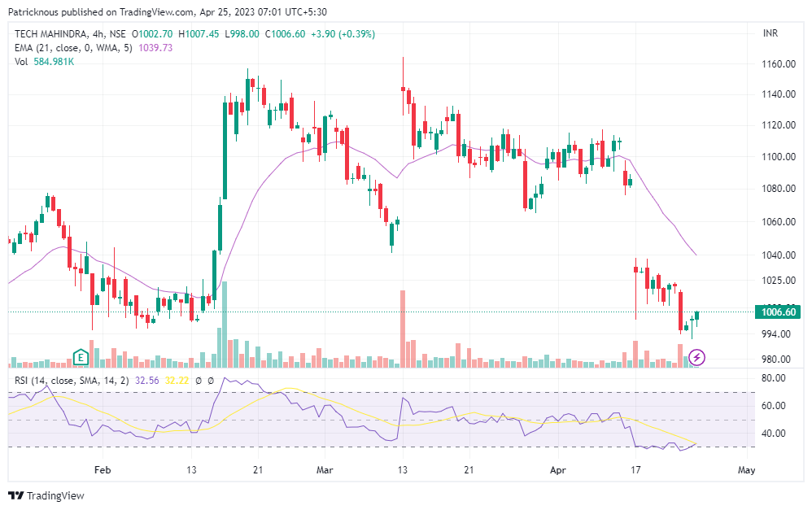The height and width of the screenshot is (510, 812).
Task: Click the Feb date label on the time axis
Action: pyautogui.click(x=103, y=470)
